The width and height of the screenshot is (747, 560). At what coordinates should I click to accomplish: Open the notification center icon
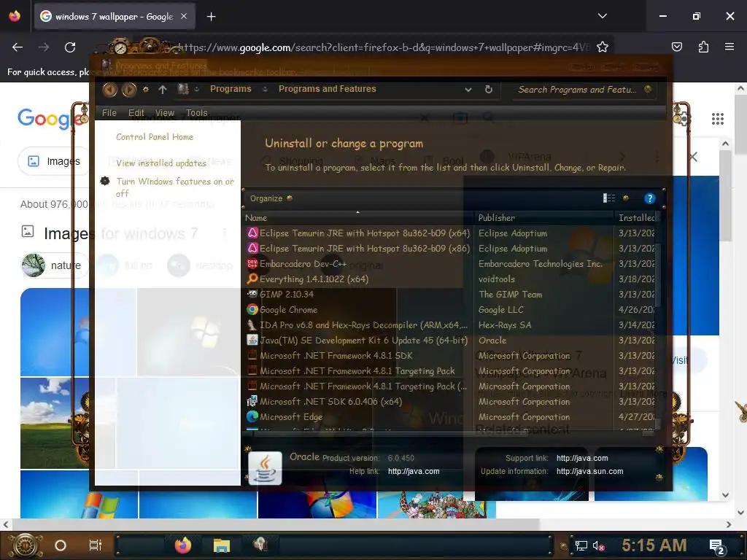click(x=717, y=547)
